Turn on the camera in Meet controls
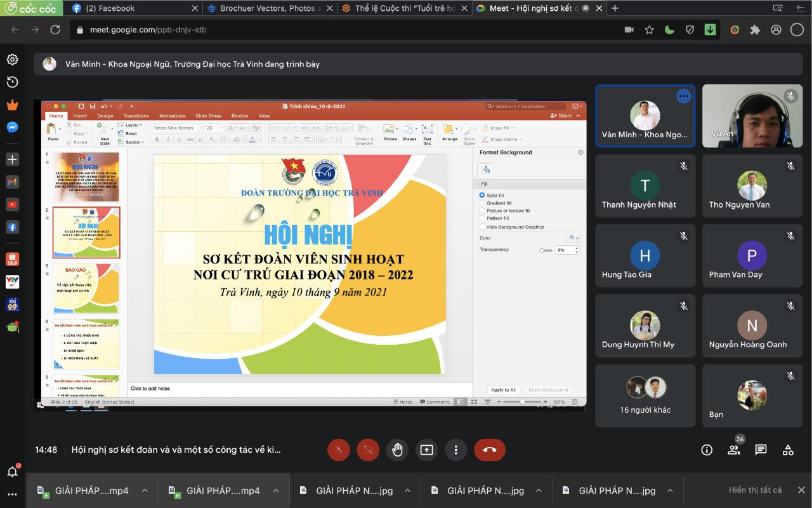Screen dimensions: 812x508 pos(368,450)
